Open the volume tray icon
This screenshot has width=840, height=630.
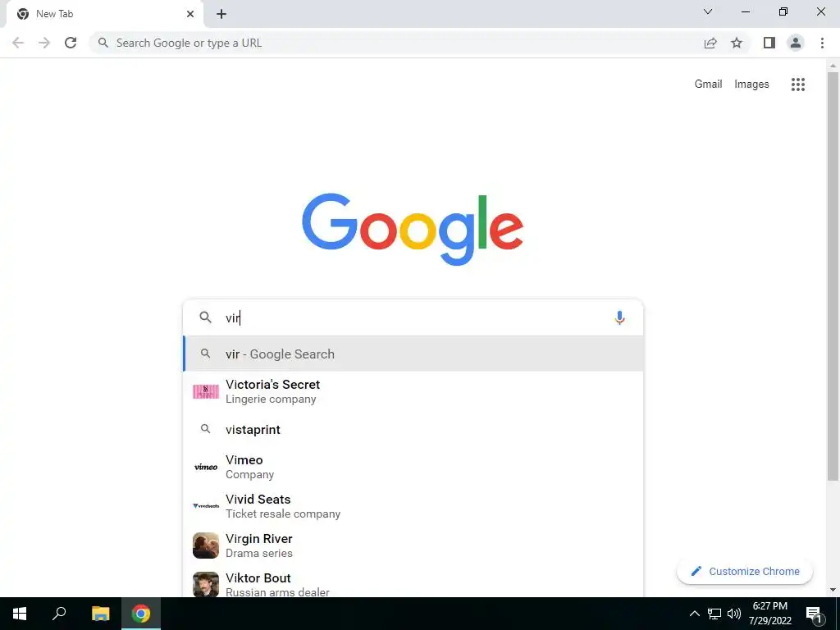tap(734, 614)
